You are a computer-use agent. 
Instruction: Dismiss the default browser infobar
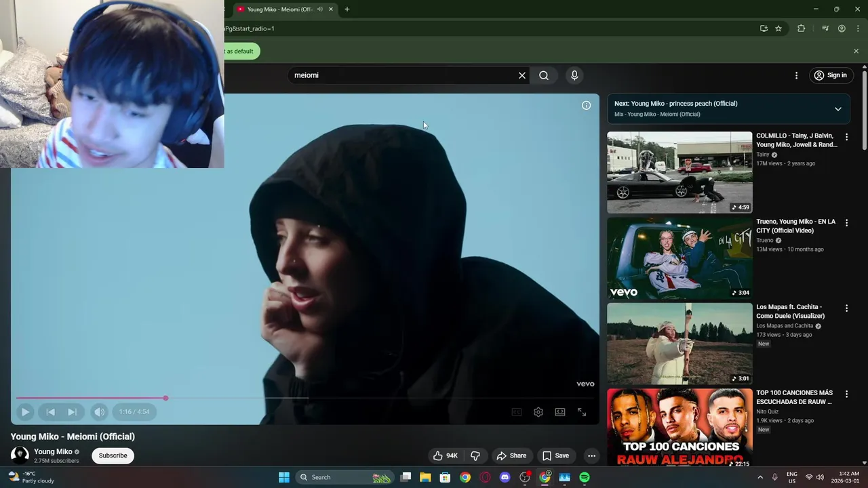point(856,51)
